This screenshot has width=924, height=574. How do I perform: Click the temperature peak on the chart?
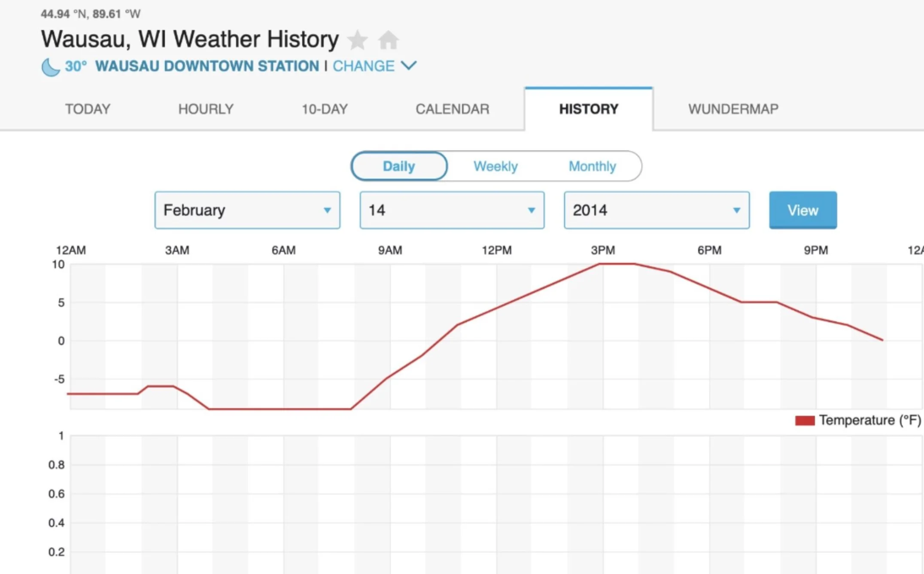617,264
